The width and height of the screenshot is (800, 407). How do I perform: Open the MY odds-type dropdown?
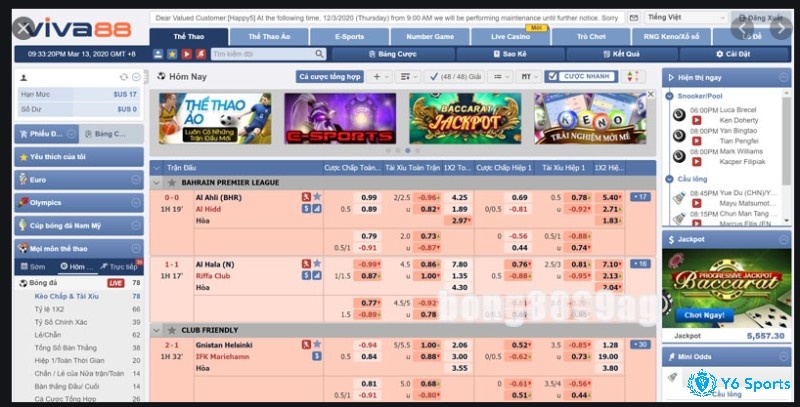coord(529,77)
